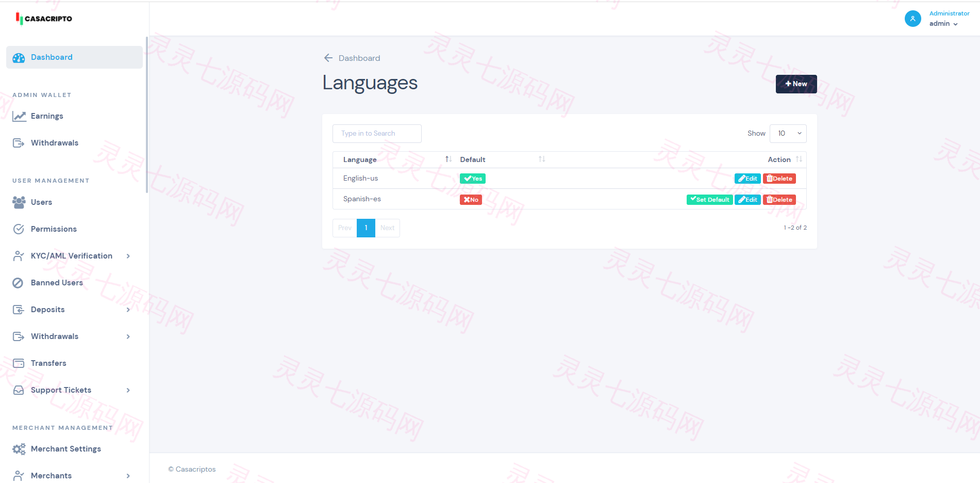Image resolution: width=980 pixels, height=483 pixels.
Task: Delete the Spanish-es language
Action: click(779, 200)
